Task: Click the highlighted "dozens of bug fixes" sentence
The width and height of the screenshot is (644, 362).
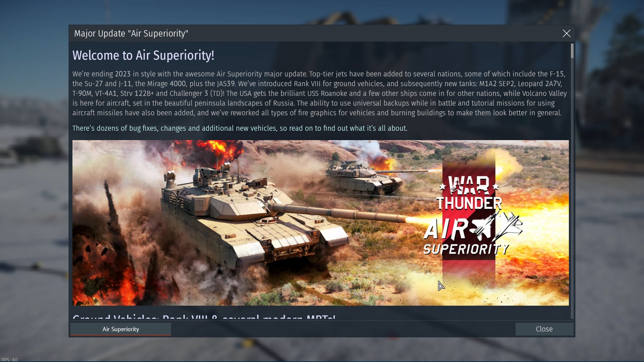Action: [x=240, y=128]
